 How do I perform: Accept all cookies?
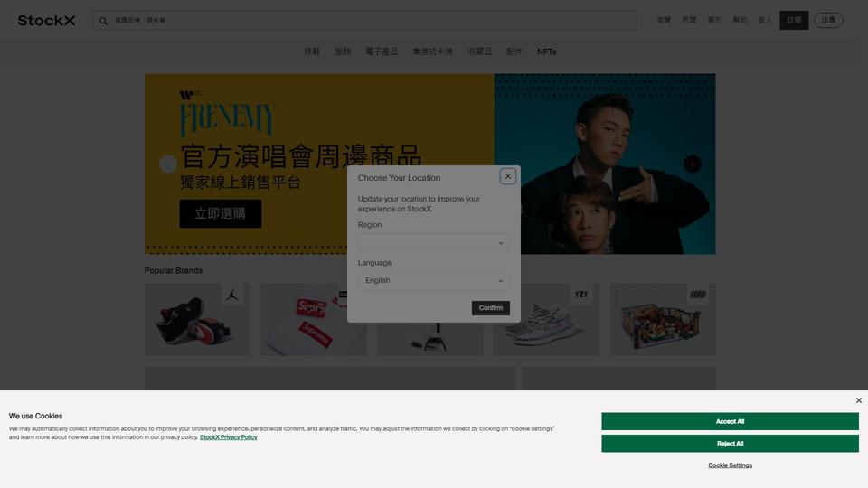(730, 421)
